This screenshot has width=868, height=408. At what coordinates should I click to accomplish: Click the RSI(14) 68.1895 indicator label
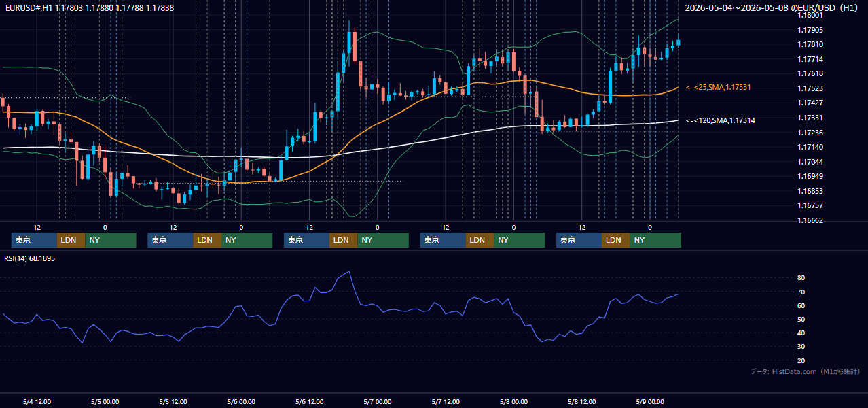30,258
